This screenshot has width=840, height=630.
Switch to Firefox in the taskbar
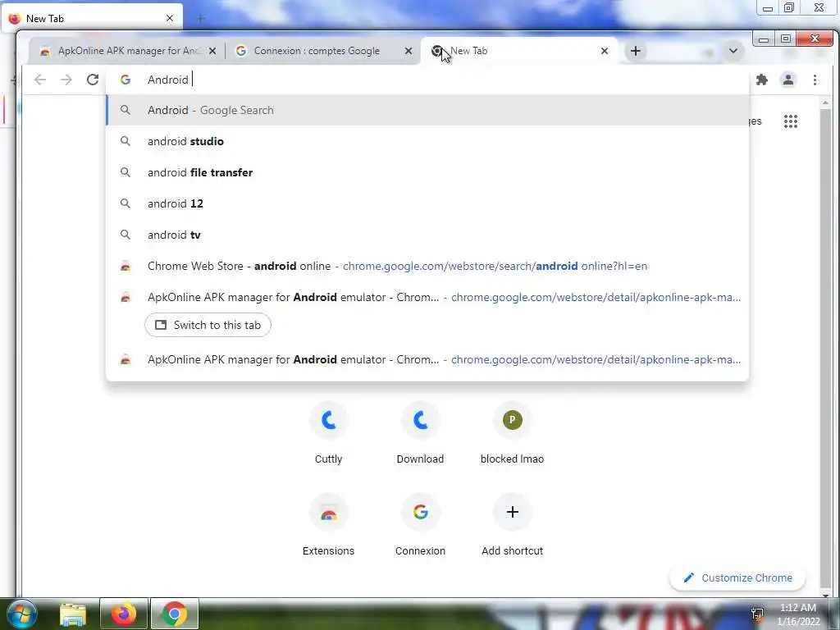coord(124,614)
